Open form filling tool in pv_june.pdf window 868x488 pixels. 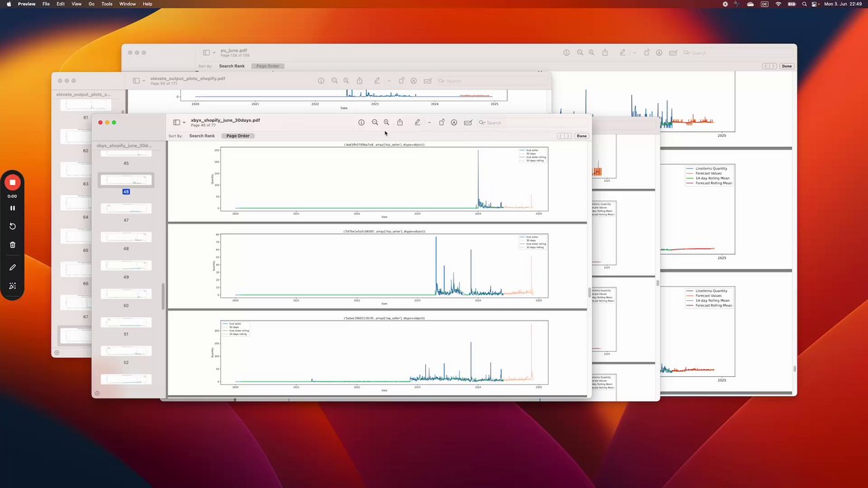coord(673,53)
